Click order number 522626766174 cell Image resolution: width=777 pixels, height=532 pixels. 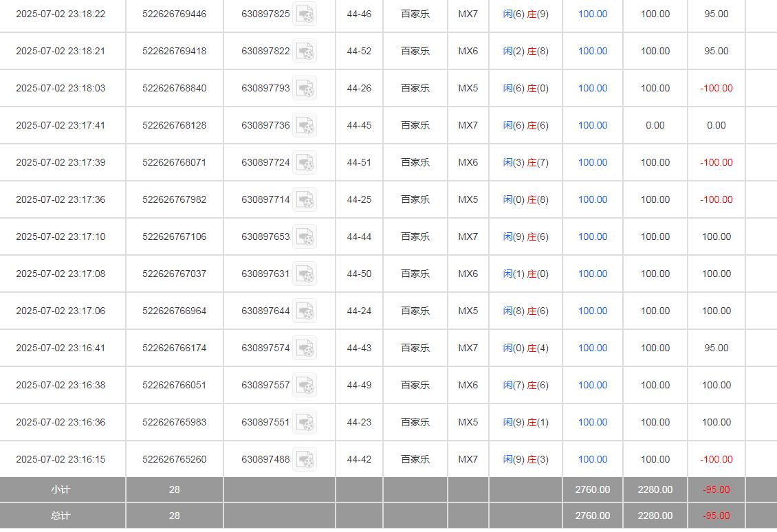point(174,348)
